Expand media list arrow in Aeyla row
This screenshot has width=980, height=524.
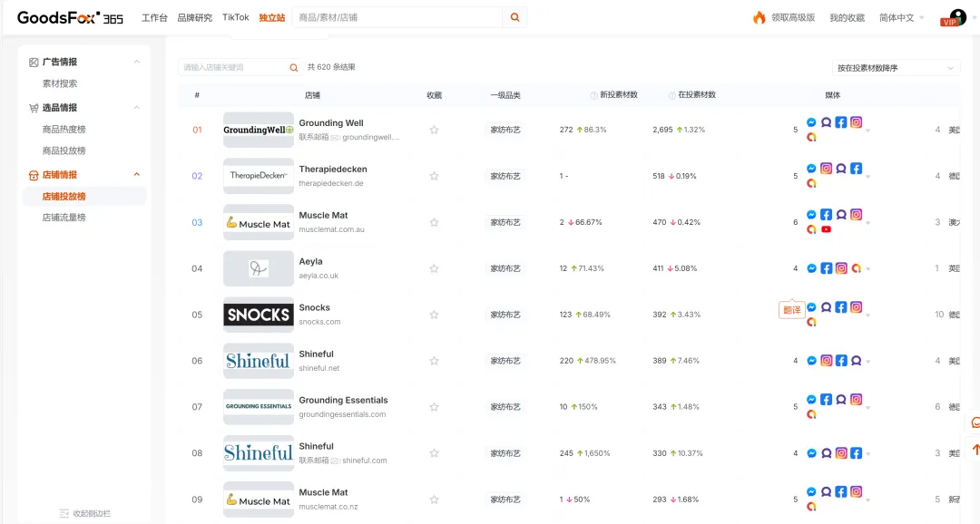(868, 268)
